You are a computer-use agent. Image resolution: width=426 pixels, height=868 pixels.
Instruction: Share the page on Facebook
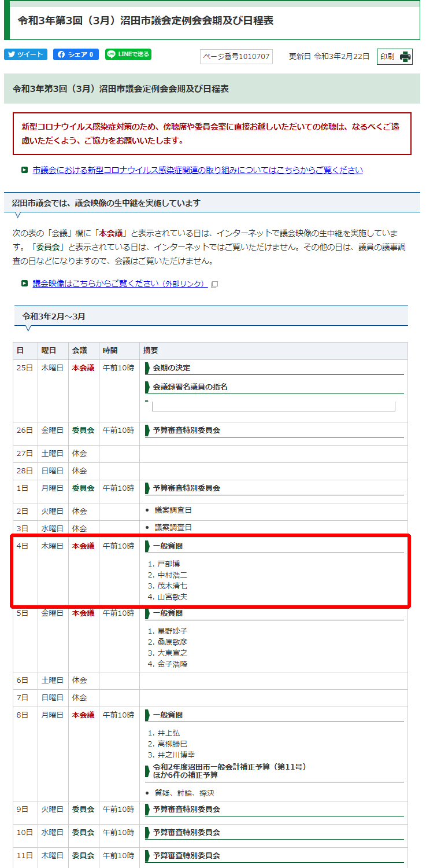(76, 54)
